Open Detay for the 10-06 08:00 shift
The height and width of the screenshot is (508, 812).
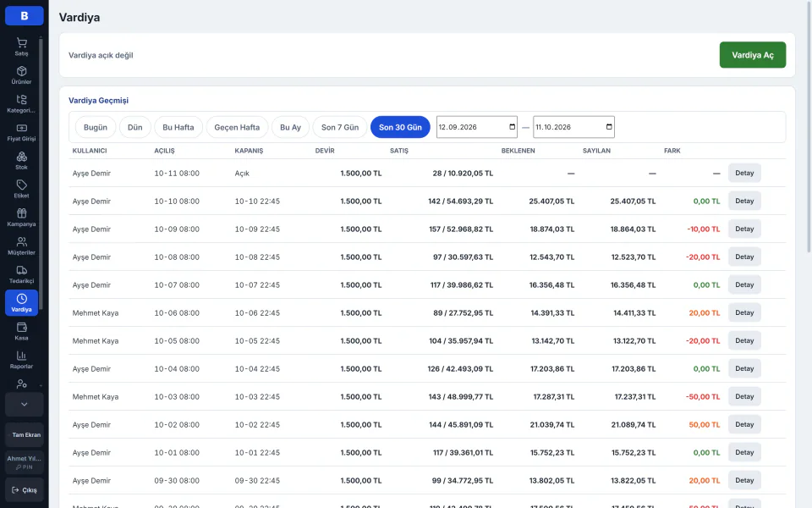744,312
